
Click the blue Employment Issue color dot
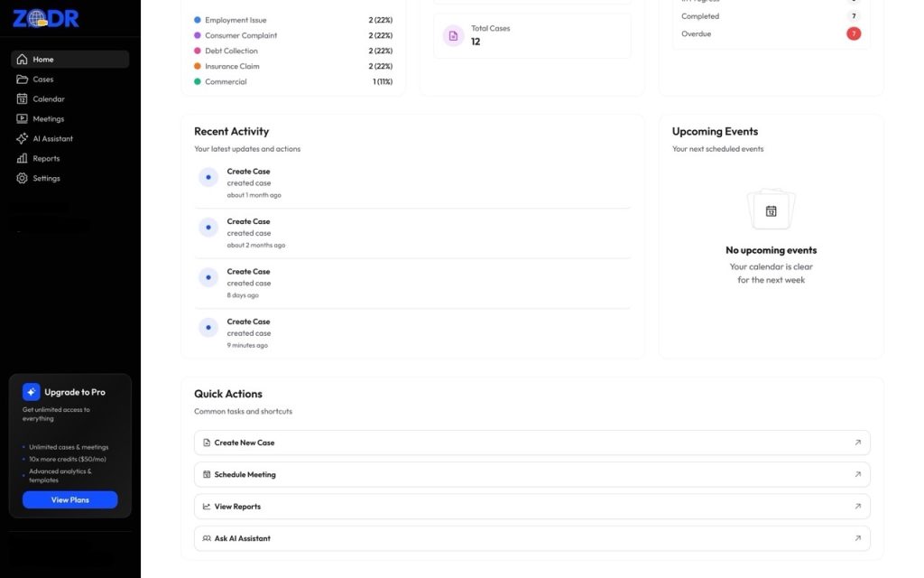[x=198, y=20]
